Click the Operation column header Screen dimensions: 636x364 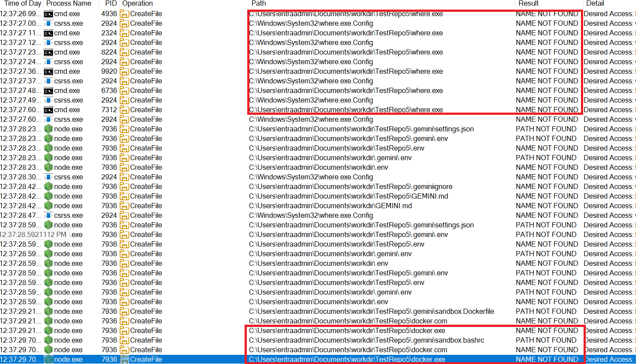click(x=138, y=3)
